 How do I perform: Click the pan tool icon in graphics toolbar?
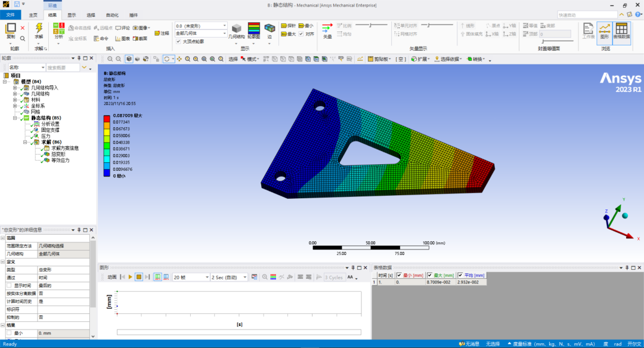[179, 59]
